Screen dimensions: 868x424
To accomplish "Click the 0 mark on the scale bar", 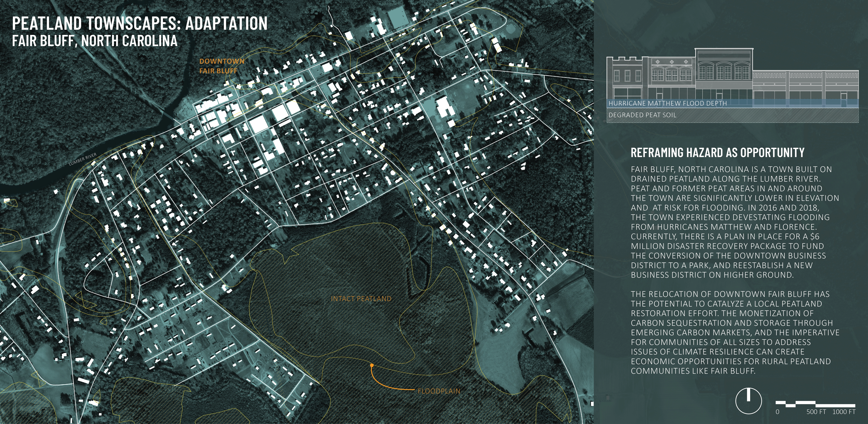I will pos(777,412).
